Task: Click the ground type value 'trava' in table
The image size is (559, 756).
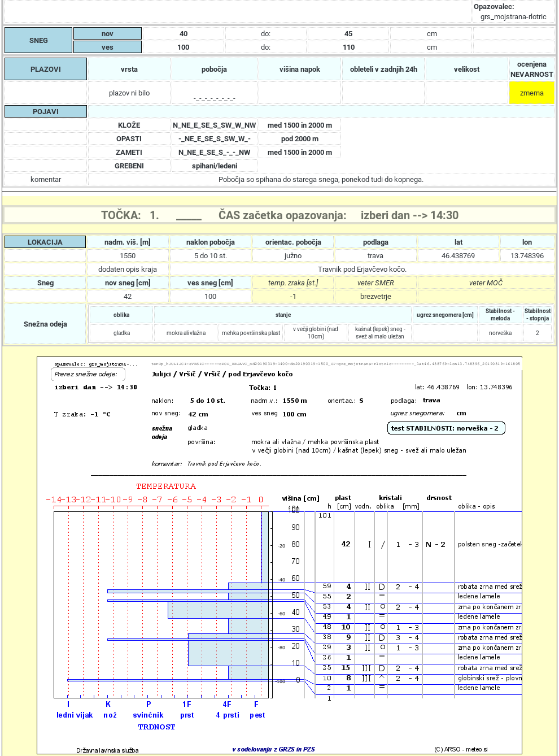Action: click(375, 256)
